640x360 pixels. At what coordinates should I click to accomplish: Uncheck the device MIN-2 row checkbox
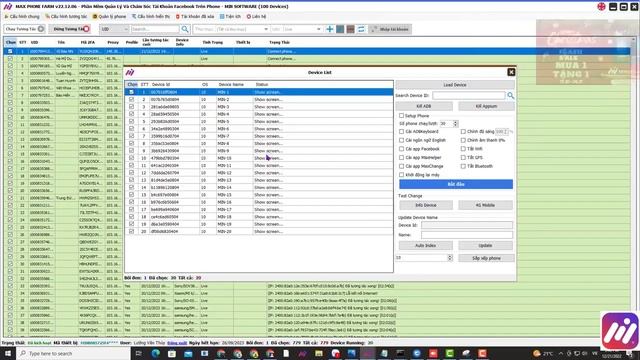coord(131,99)
